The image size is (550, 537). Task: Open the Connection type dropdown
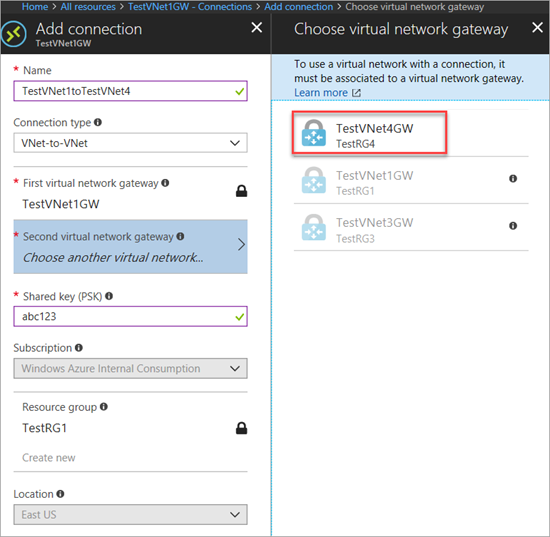click(130, 143)
